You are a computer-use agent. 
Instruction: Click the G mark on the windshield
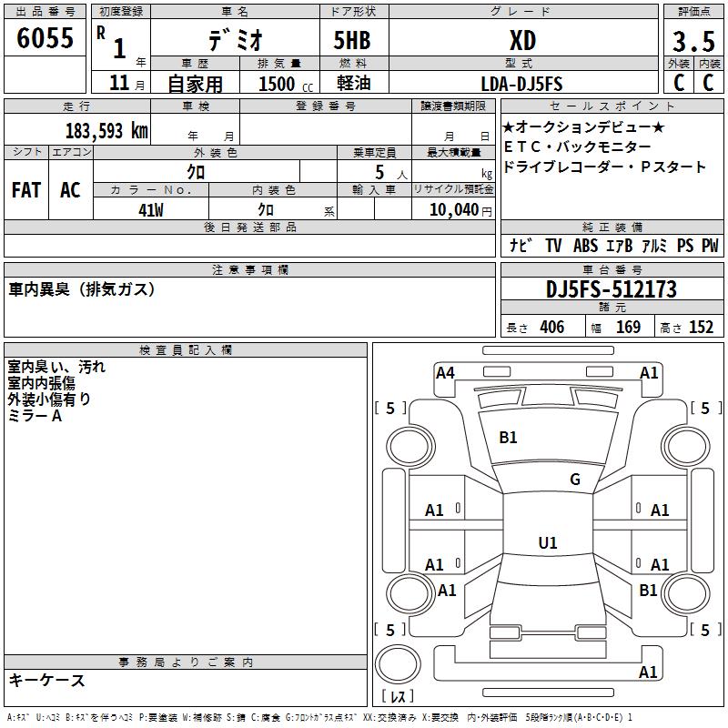(575, 480)
